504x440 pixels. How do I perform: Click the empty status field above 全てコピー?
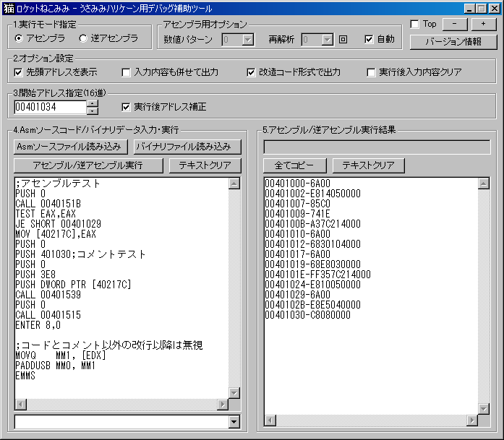click(x=377, y=147)
